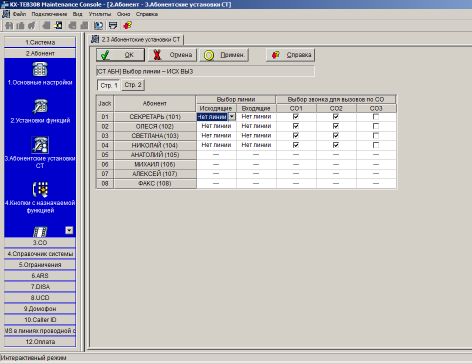This screenshot has height=364, width=472.
Task: Switch to the Стр. 2 tab
Action: point(133,85)
